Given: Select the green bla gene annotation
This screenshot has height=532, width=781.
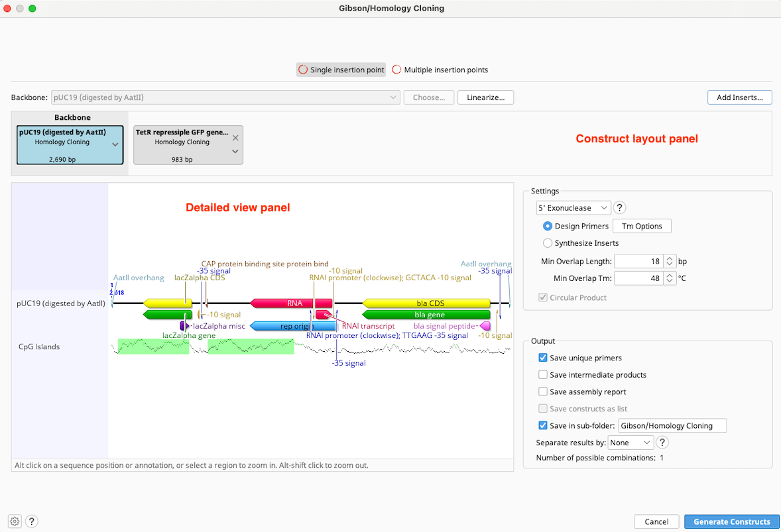Looking at the screenshot, I should tap(426, 315).
